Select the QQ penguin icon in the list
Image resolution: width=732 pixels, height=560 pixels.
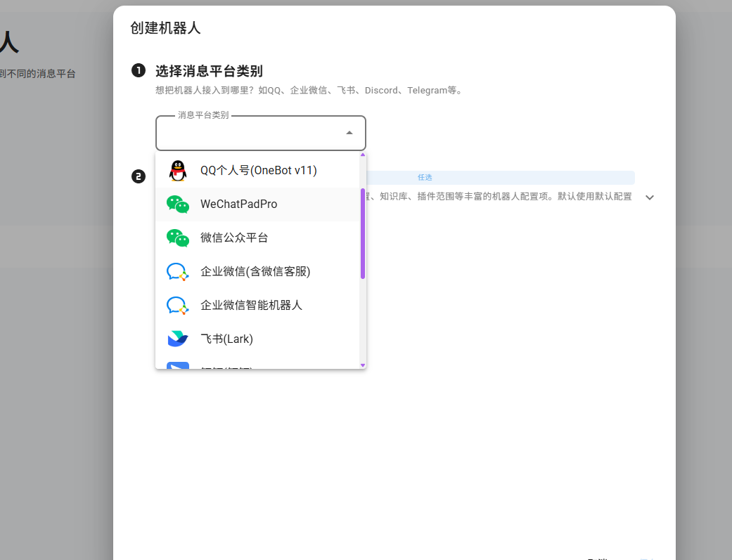(x=177, y=169)
